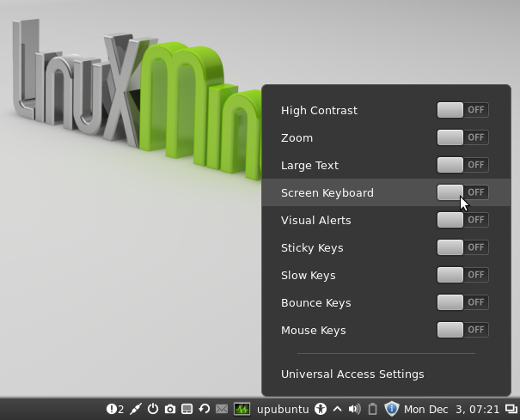The height and width of the screenshot is (420, 520).
Task: Enable the Zoom switch
Action: pos(462,137)
